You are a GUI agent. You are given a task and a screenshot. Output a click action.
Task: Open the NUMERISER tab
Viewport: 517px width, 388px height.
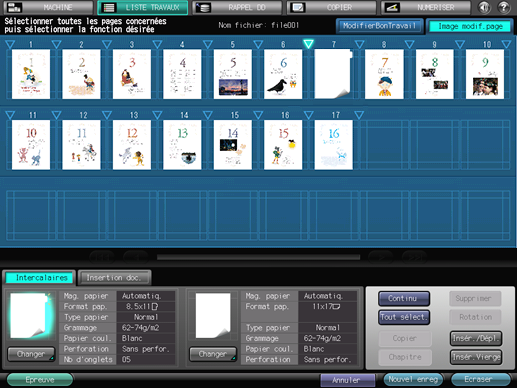click(x=426, y=7)
